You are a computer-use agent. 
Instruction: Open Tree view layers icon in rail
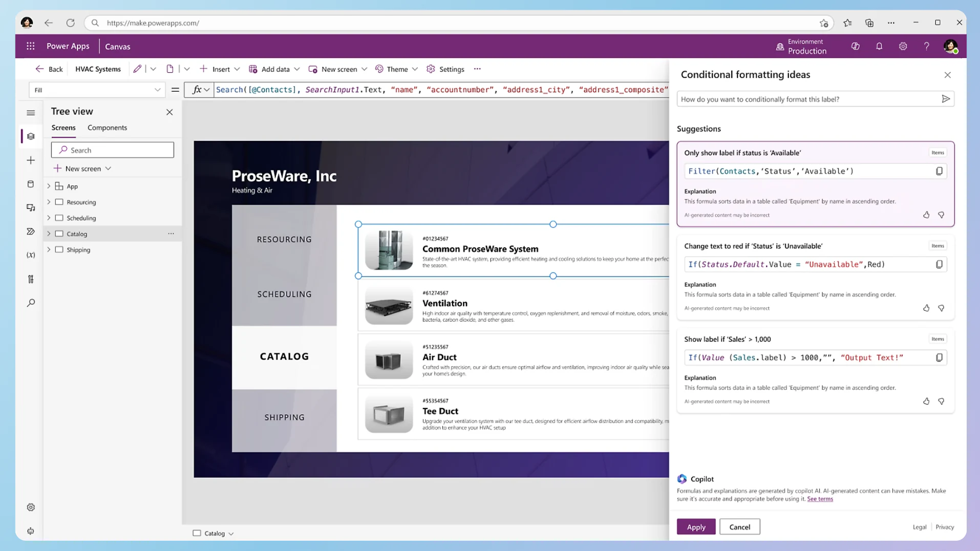(31, 136)
